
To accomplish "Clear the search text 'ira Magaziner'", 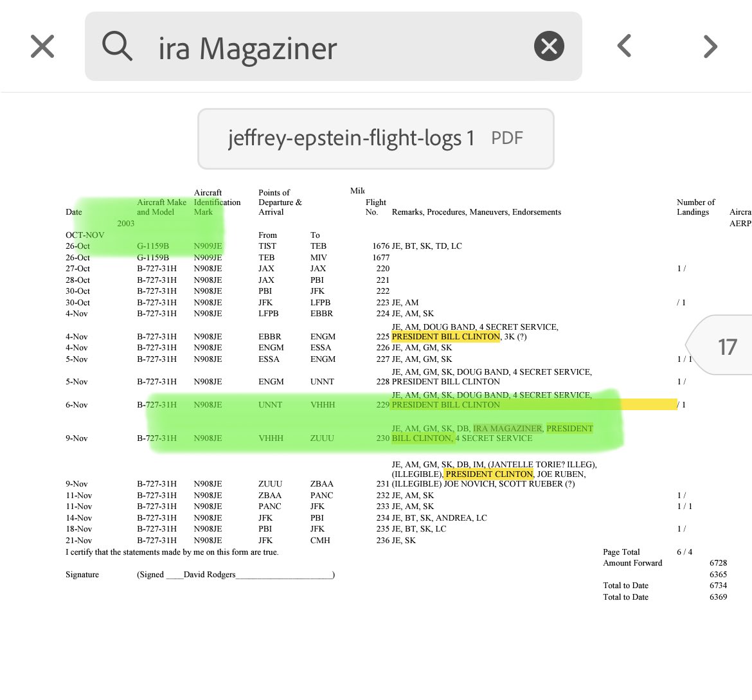I will click(549, 46).
